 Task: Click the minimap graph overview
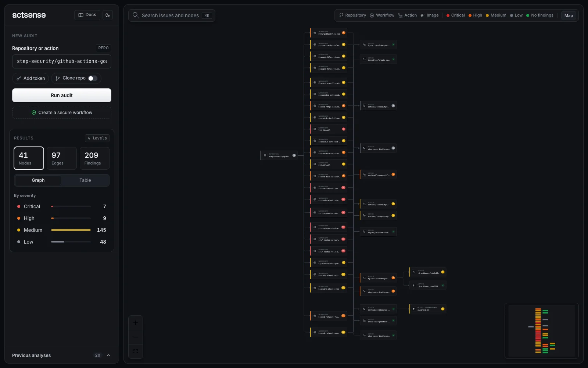pos(542,331)
